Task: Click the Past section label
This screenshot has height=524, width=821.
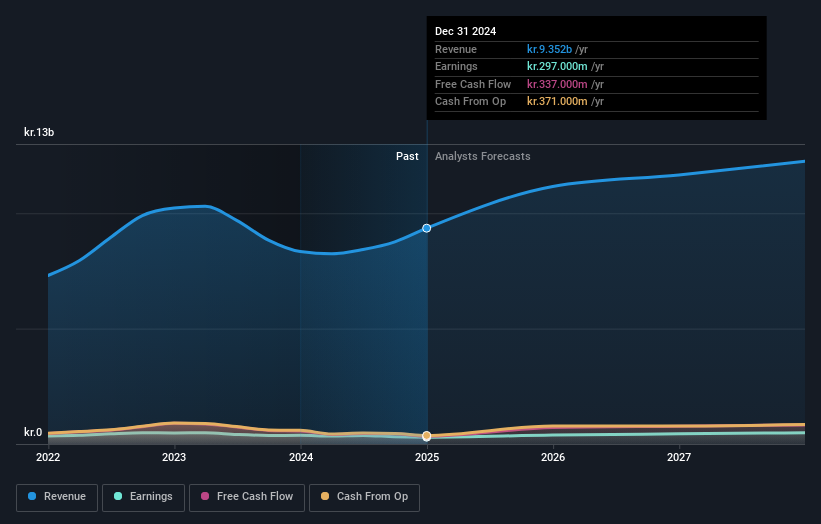Action: (x=407, y=157)
